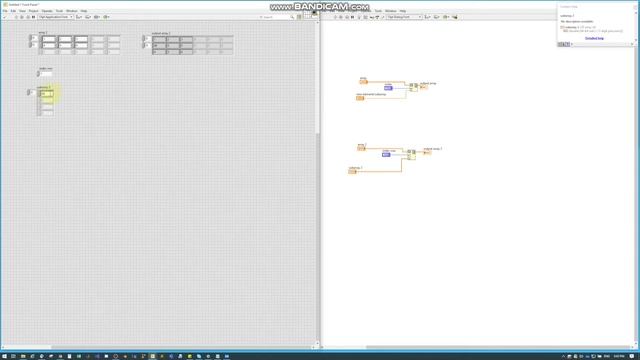Click third cell in array 2 first row
640x360 pixels.
click(81, 39)
